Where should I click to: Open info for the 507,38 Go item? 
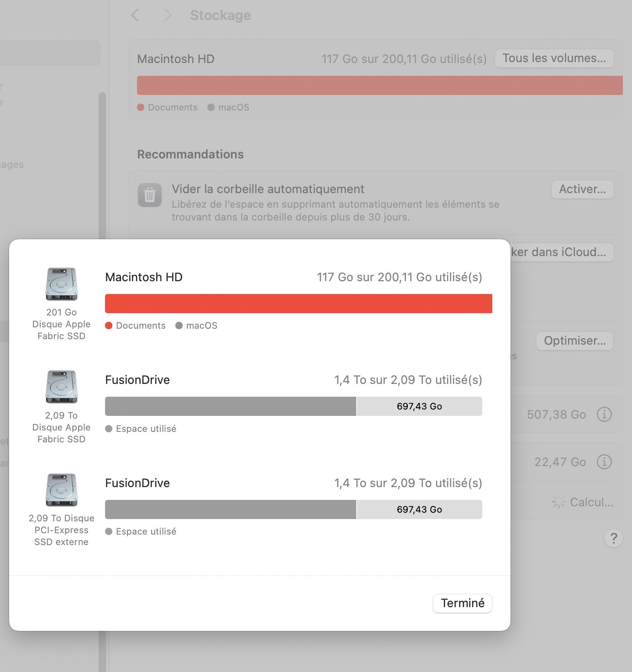(x=604, y=415)
